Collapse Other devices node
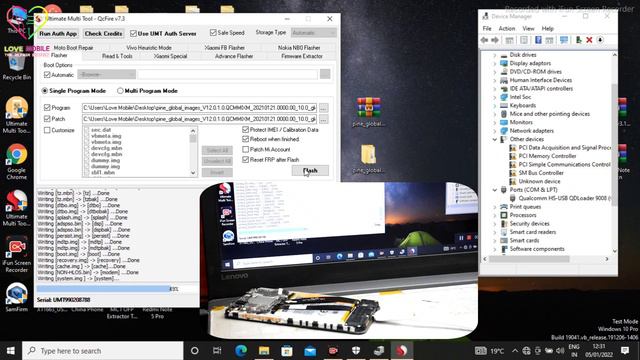640x360 pixels. (495, 139)
